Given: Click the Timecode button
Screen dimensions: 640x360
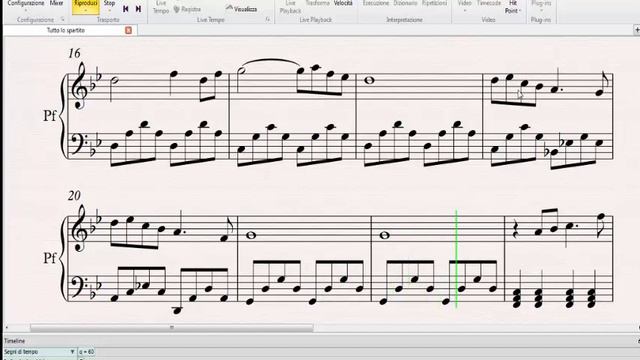Looking at the screenshot, I should 489,3.
